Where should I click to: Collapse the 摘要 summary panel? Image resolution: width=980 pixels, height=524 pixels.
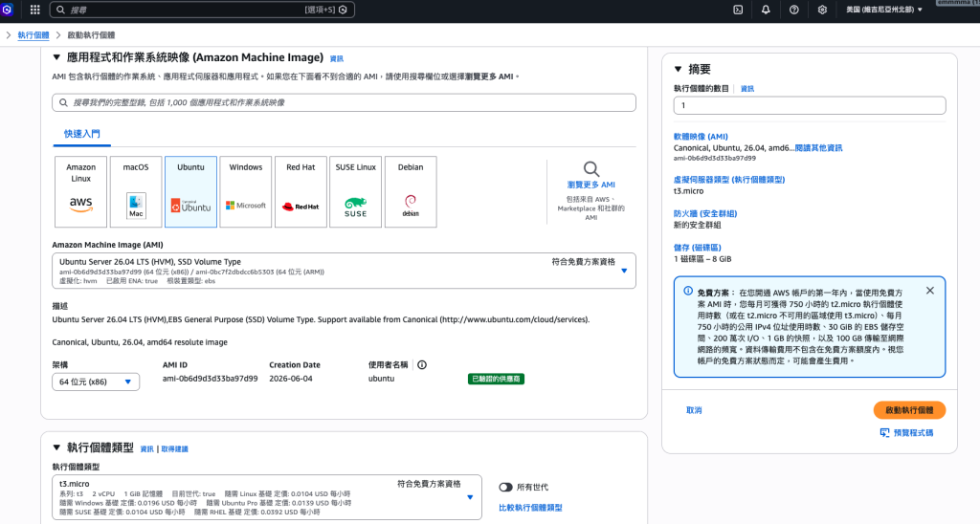(679, 70)
